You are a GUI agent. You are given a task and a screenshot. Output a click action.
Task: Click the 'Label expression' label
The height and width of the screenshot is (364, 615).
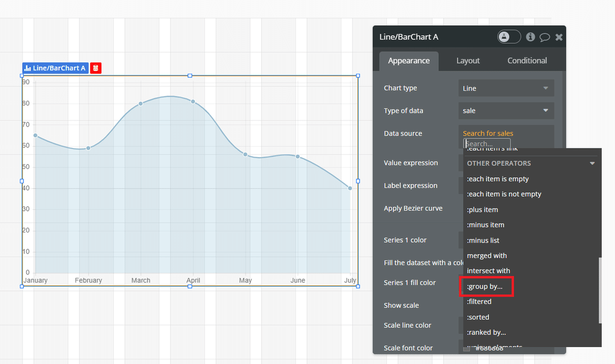click(x=411, y=185)
